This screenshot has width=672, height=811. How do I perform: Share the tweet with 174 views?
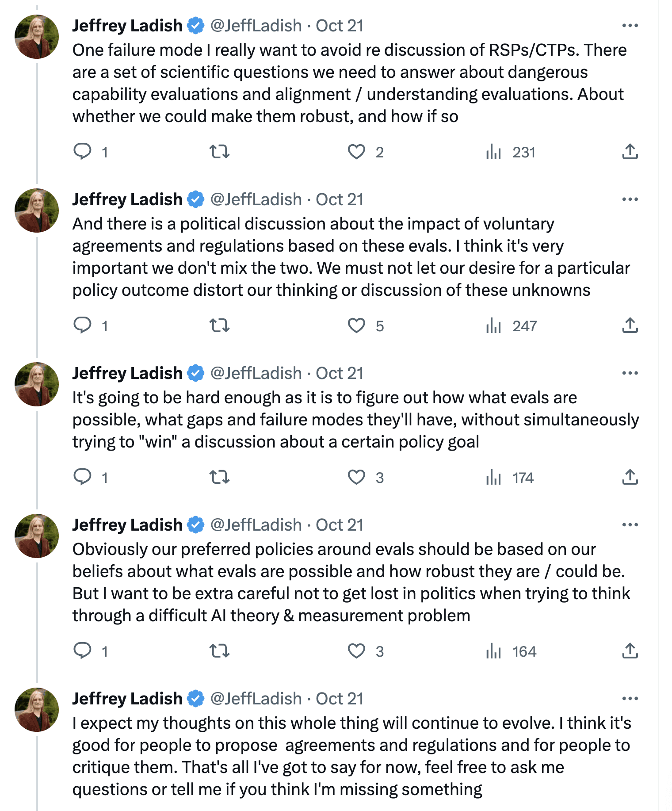click(630, 477)
